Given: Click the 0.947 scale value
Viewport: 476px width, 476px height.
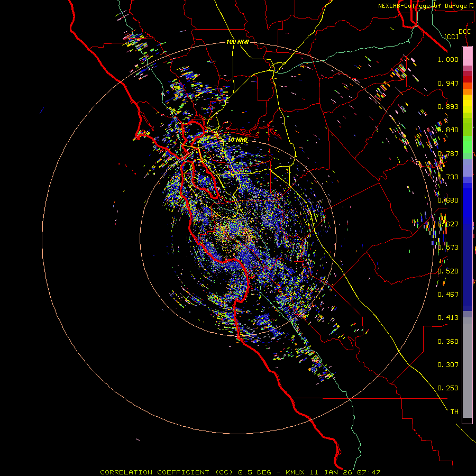Looking at the screenshot, I should (448, 83).
